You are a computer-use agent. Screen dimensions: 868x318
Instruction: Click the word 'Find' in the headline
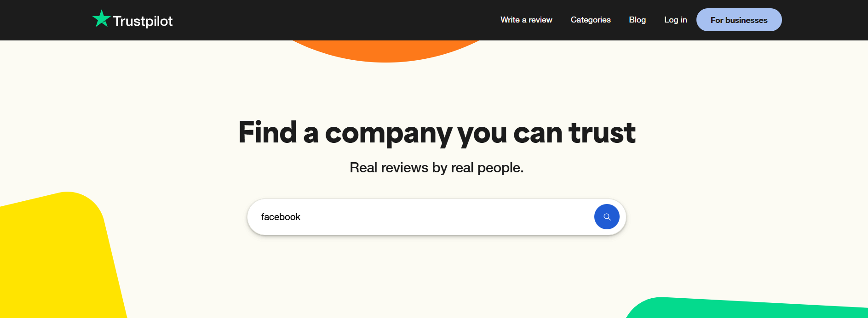point(267,133)
